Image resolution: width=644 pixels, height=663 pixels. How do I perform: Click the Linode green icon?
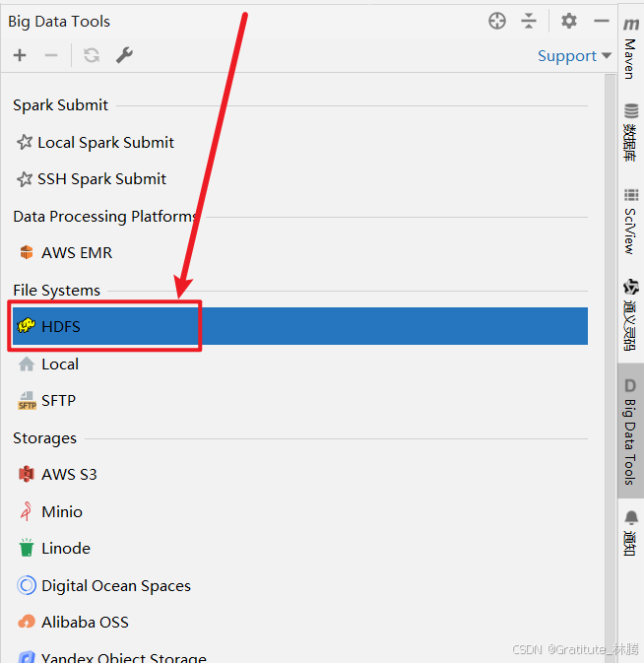27,548
